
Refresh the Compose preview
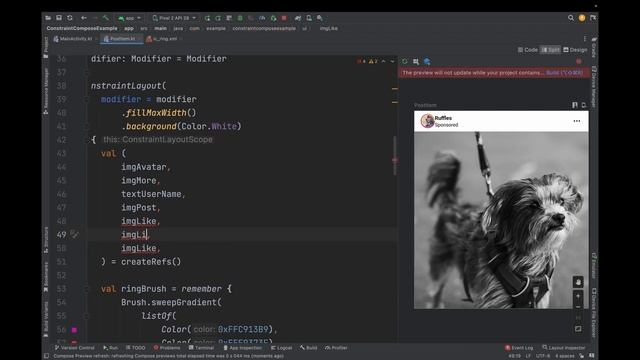tap(404, 62)
